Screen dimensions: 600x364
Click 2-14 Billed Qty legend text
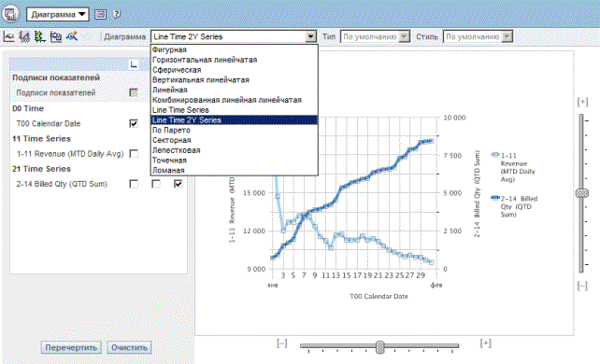point(519,206)
